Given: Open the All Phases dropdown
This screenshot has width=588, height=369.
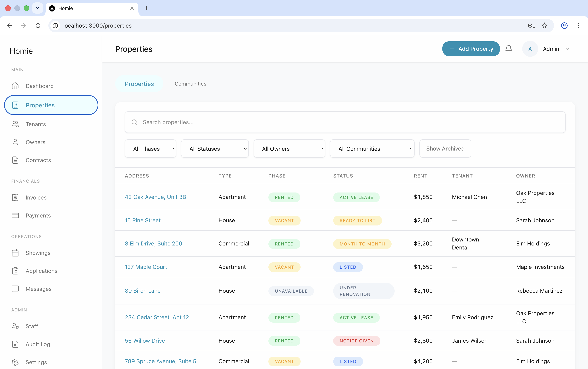Looking at the screenshot, I should (150, 149).
